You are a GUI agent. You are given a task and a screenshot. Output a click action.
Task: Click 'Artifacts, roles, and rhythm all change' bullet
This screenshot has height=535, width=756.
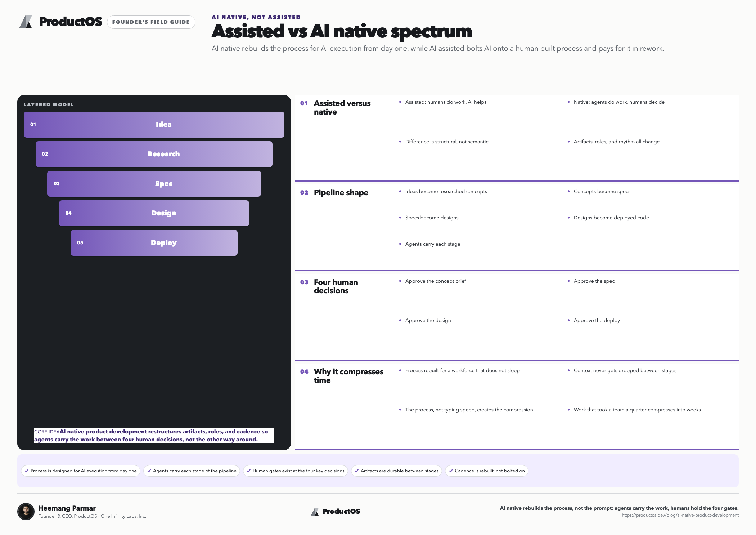click(x=617, y=142)
